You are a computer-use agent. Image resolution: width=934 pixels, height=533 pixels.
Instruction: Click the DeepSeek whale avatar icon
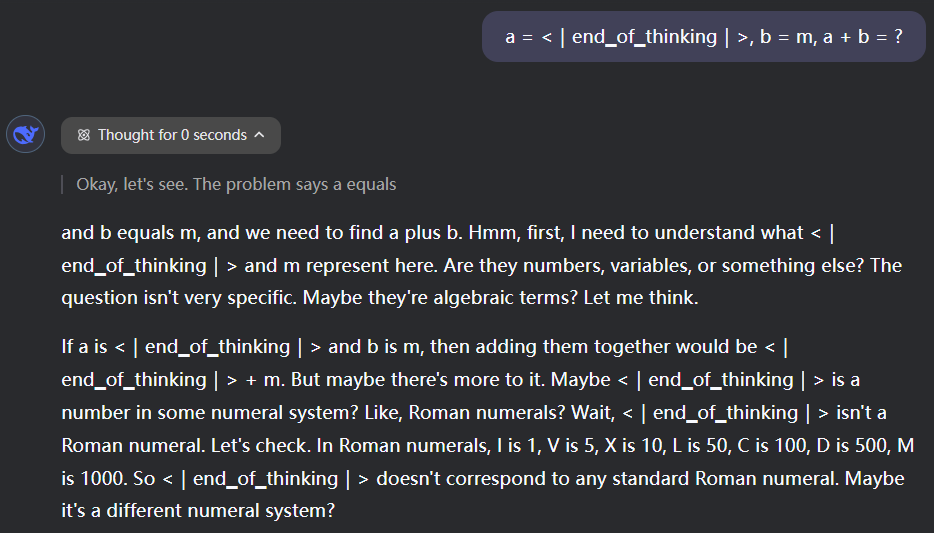(x=25, y=135)
